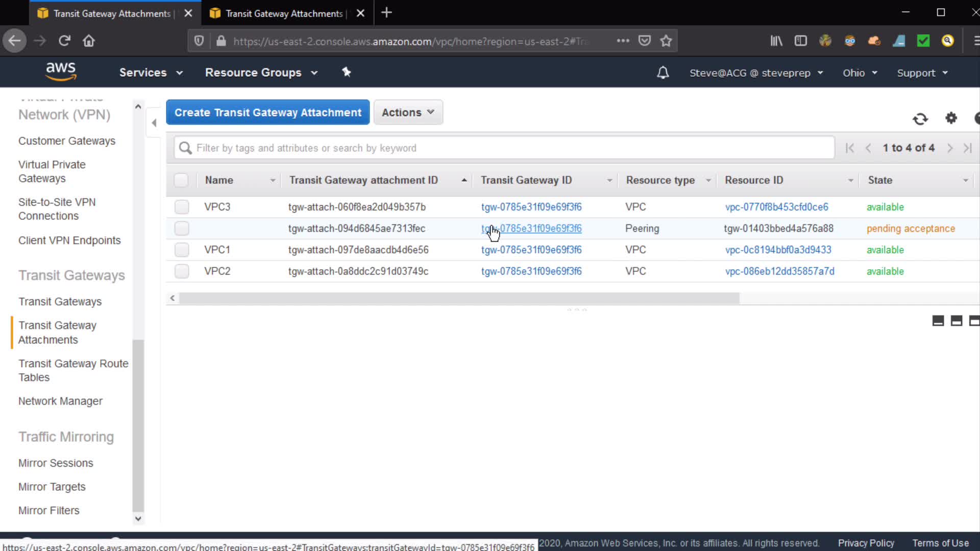This screenshot has width=980, height=551.
Task: Click the pin shortcuts icon in navbar
Action: [347, 72]
